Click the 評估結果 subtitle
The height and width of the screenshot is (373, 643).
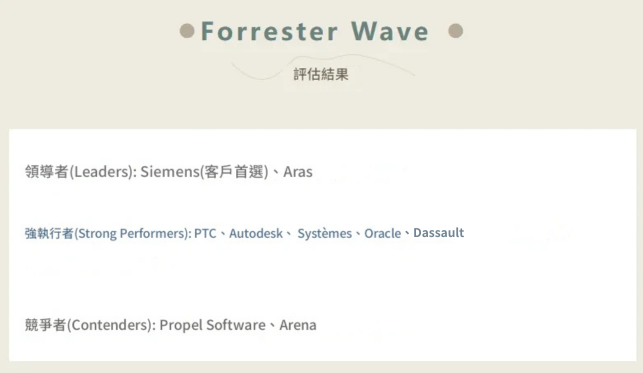point(321,74)
